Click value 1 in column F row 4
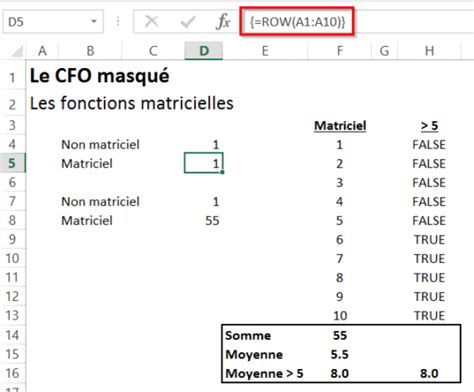 [x=339, y=145]
